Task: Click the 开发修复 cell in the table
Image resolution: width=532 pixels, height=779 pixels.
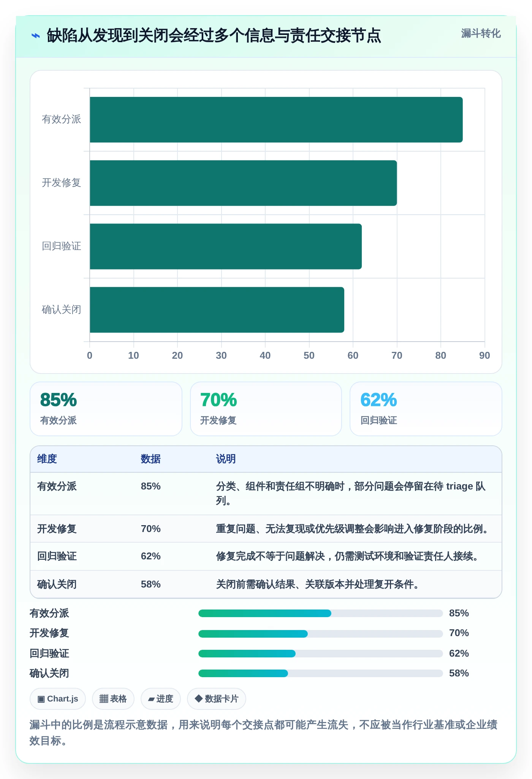Action: point(57,529)
